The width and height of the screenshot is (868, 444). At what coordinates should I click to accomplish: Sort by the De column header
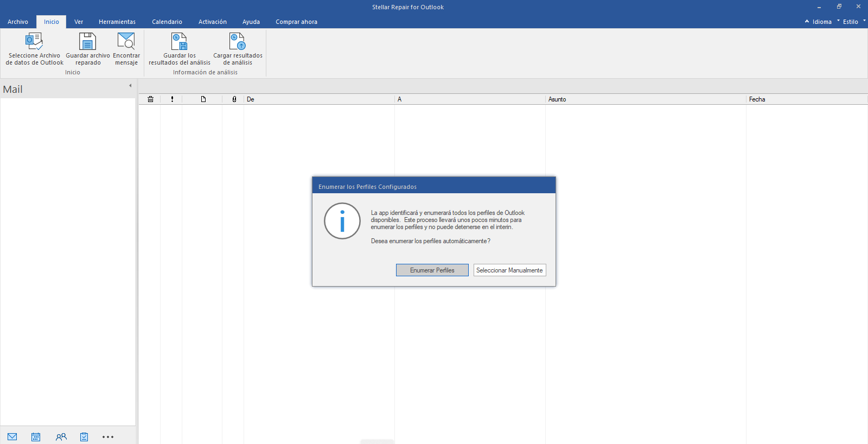319,99
